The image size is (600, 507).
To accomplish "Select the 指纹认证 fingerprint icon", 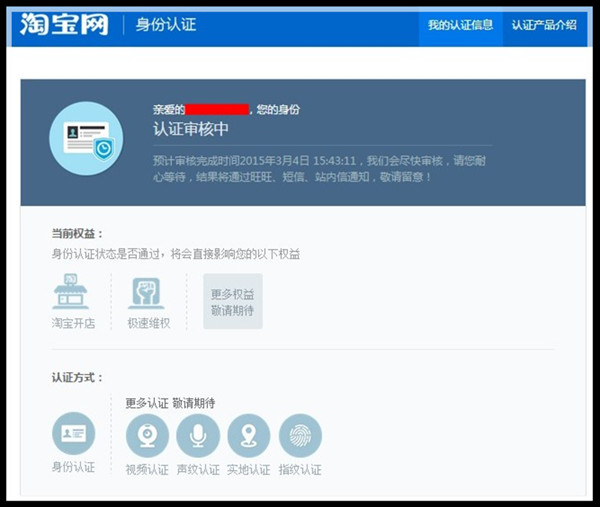I will coord(300,436).
